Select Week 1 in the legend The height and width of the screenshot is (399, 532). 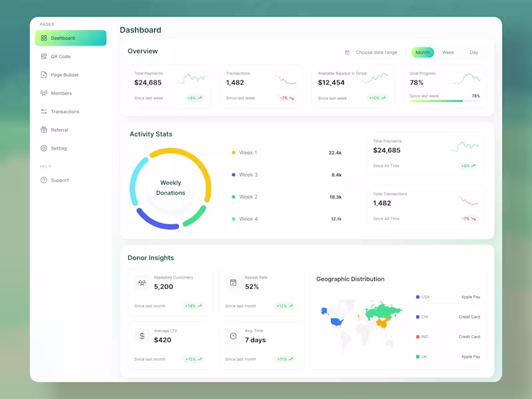click(247, 152)
